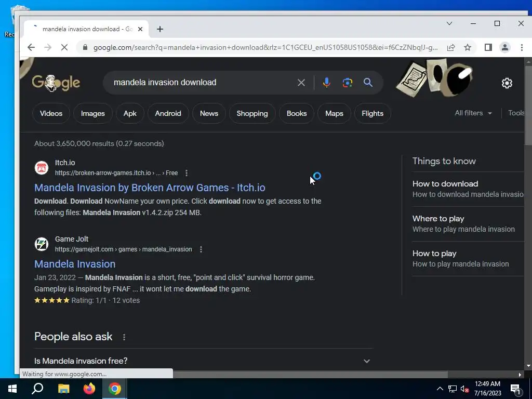532x399 pixels.
Task: Switch to News results
Action: click(209, 113)
